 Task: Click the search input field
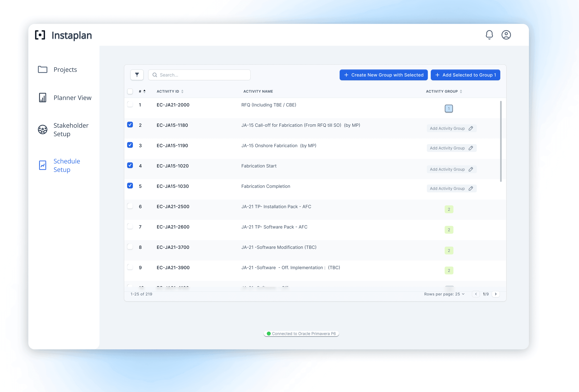[199, 75]
